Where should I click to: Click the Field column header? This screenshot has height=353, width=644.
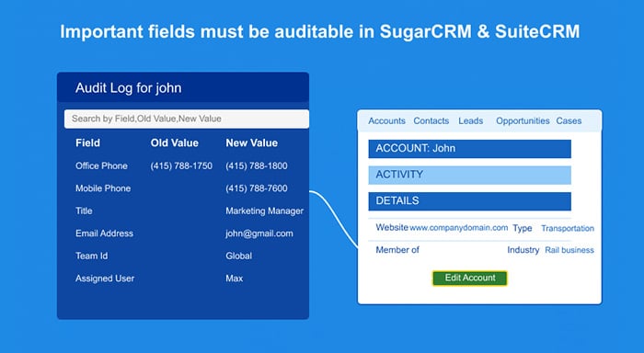click(87, 142)
